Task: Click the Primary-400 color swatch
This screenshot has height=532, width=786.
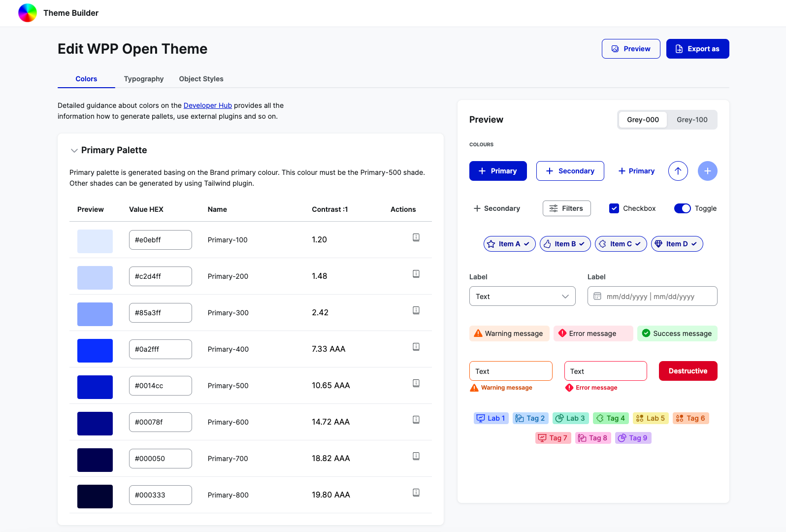Action: click(95, 351)
